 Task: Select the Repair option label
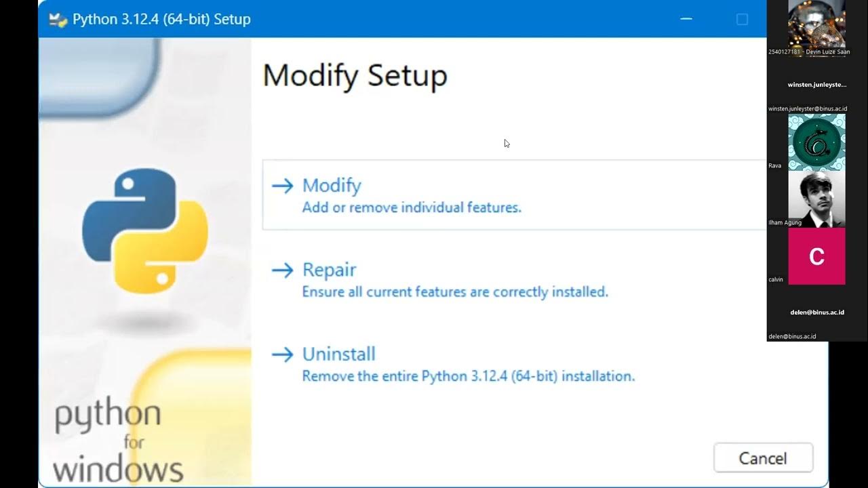pos(329,270)
